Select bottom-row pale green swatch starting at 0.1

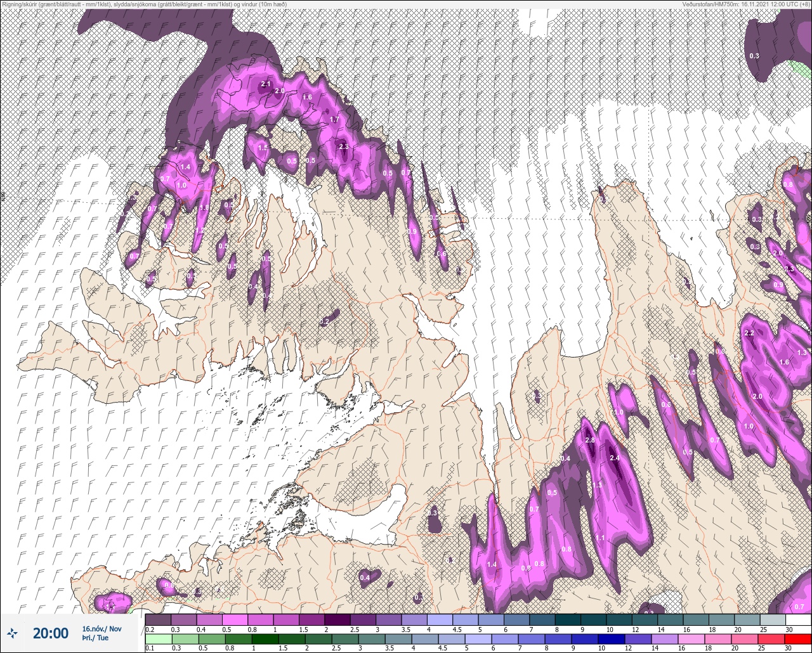158,638
